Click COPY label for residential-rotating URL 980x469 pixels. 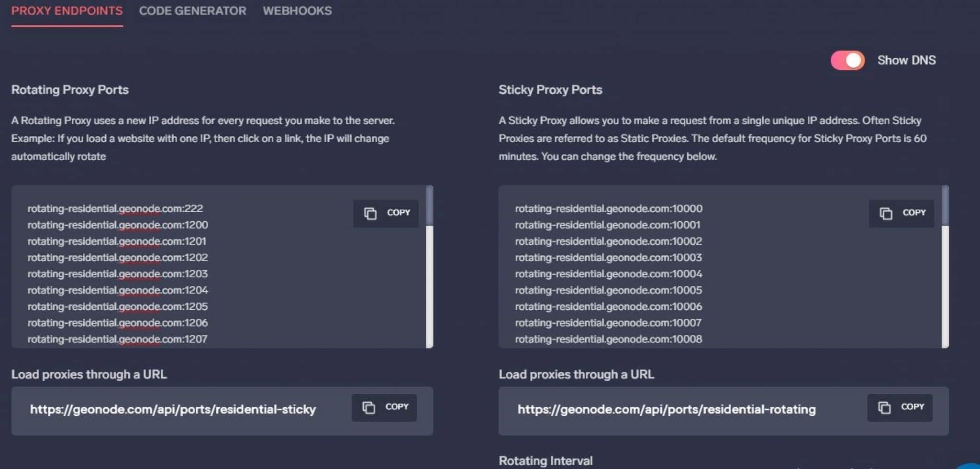913,406
